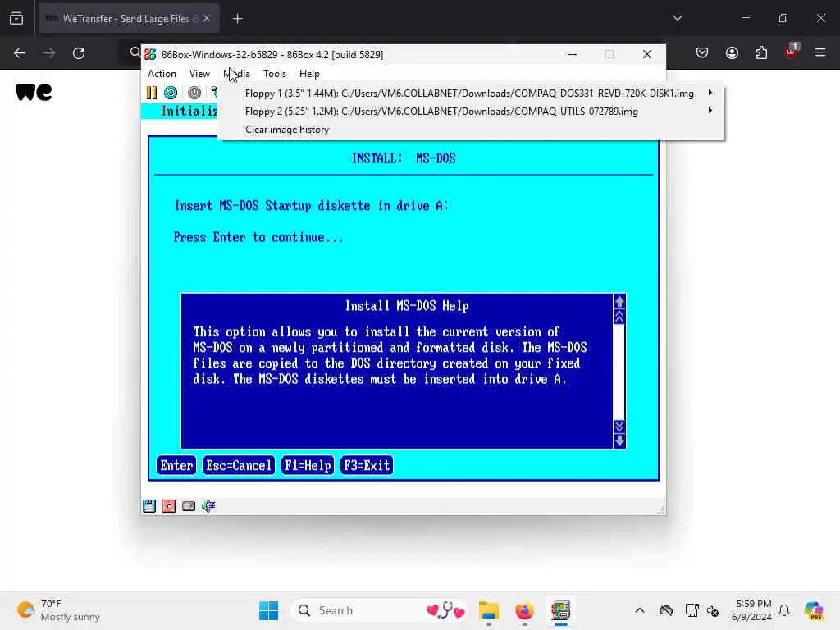Open the notification bell in system tray
840x630 pixels.
(784, 610)
